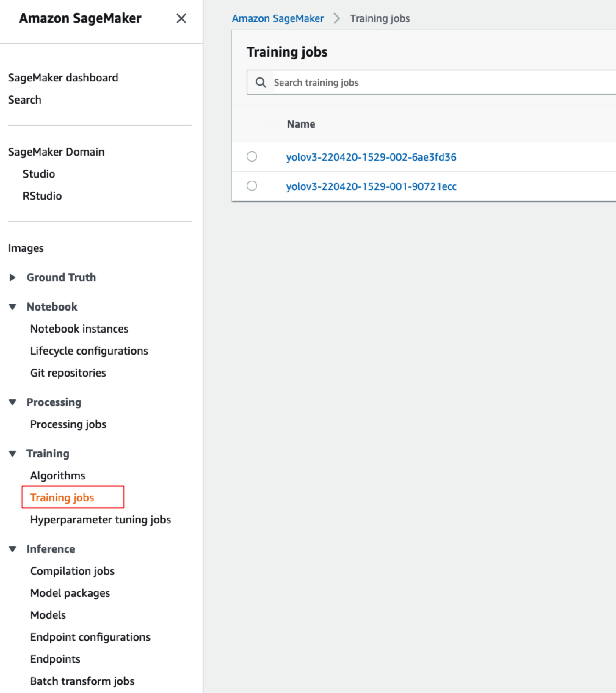Open Search in the sidebar
Viewport: 616px width, 693px height.
pos(25,100)
